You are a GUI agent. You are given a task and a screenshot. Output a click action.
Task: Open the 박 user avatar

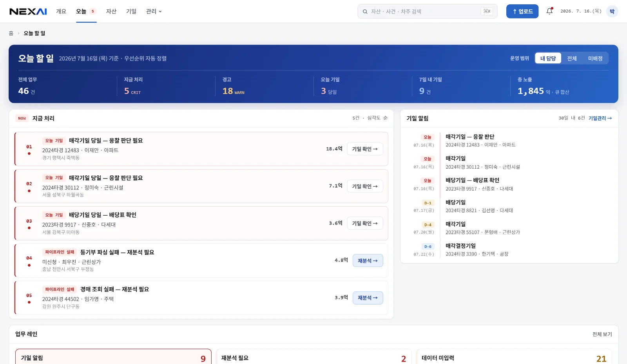(x=612, y=11)
